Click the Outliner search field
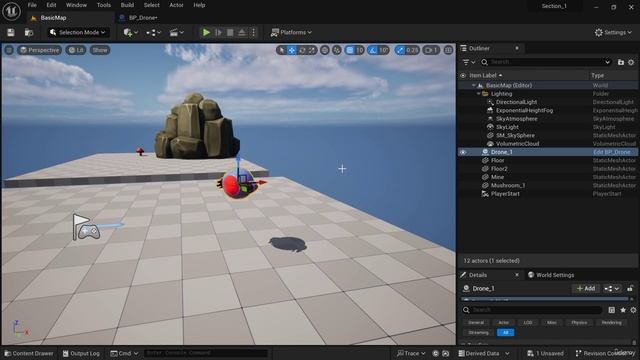This screenshot has height=360, width=640. pyautogui.click(x=545, y=62)
